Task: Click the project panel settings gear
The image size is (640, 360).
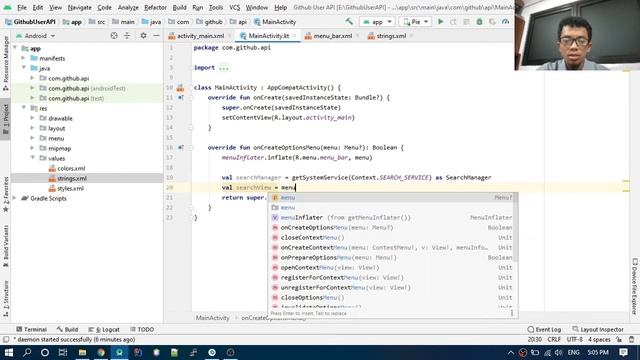Action: 143,36
